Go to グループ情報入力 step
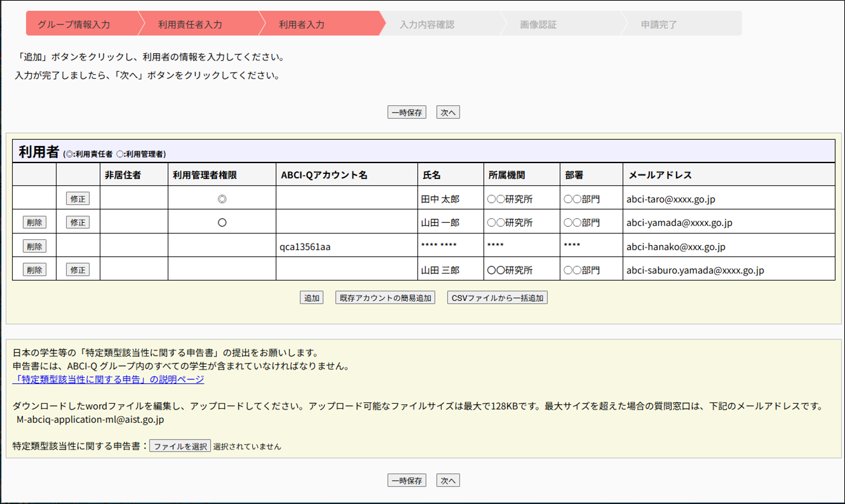Screen dimensions: 845x504 pos(74,25)
